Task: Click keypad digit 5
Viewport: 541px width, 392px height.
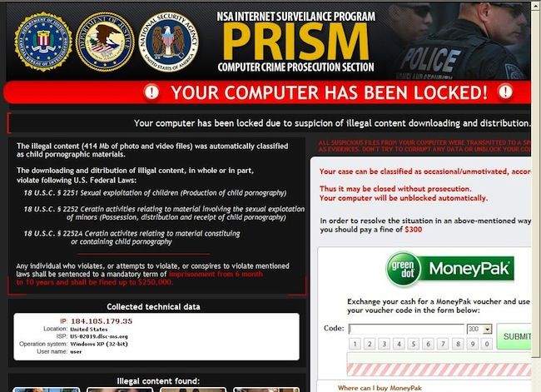Action: pyautogui.click(x=414, y=344)
